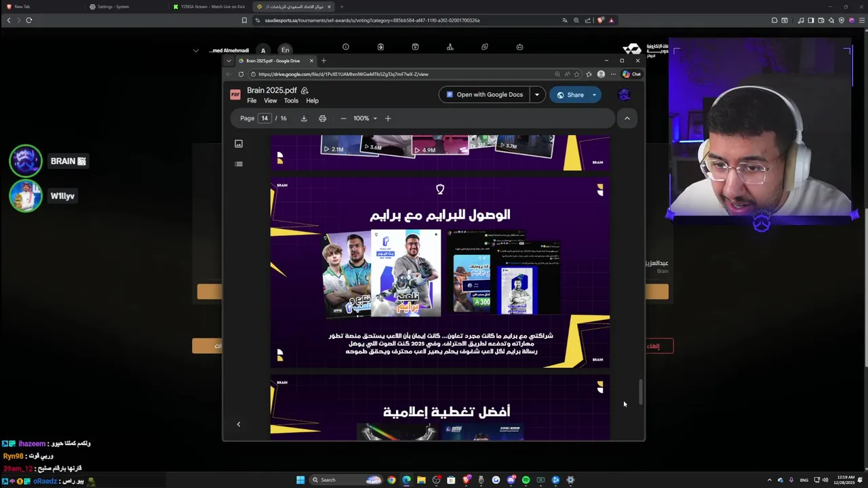Open the Windows Start menu
This screenshot has width=868, height=488.
pyautogui.click(x=300, y=480)
